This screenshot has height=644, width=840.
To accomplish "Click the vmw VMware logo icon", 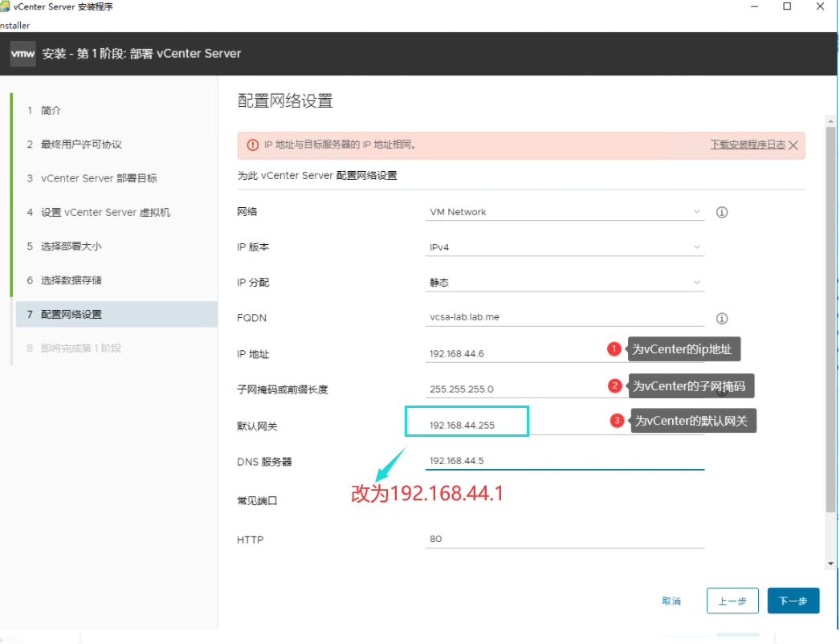I will [x=22, y=53].
